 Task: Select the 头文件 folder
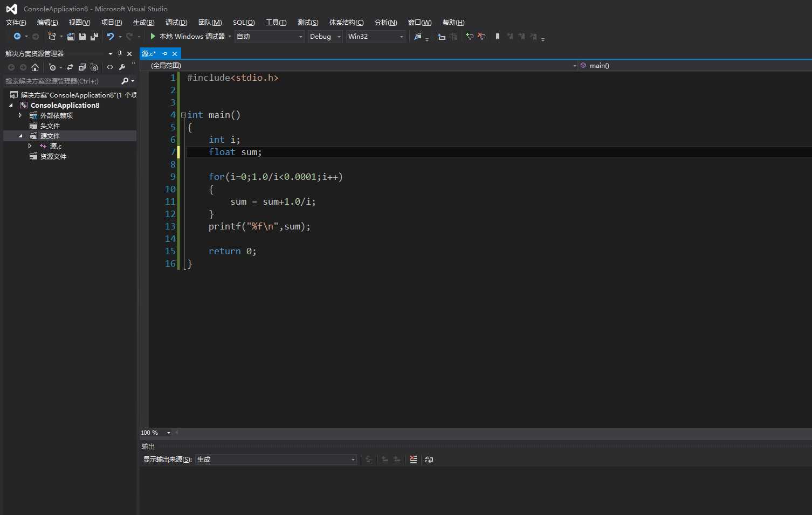pos(50,126)
